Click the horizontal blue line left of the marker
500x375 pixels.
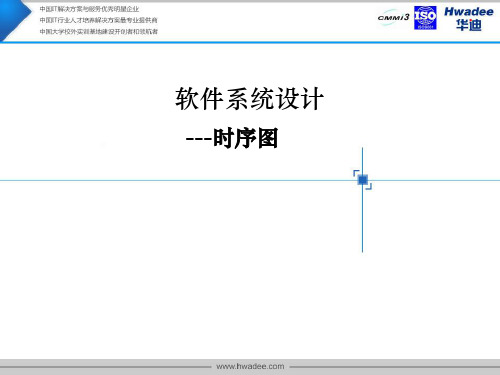177,180
